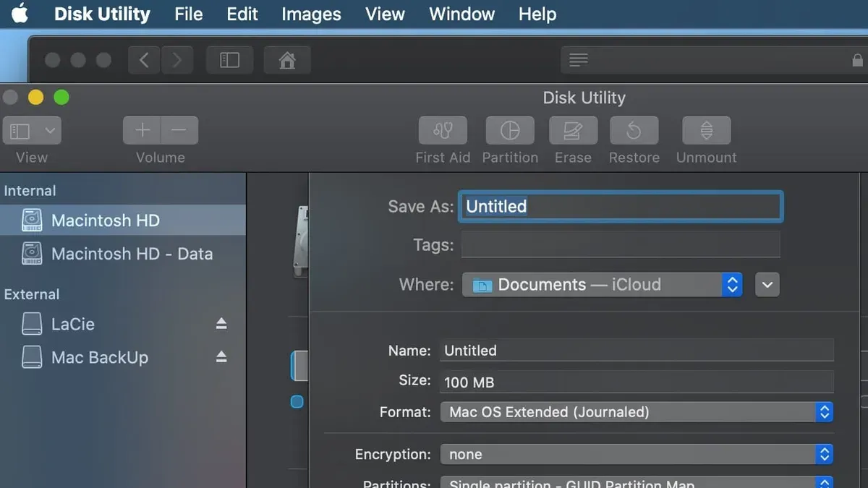Click the Tags input field
This screenshot has height=488, width=868.
621,244
